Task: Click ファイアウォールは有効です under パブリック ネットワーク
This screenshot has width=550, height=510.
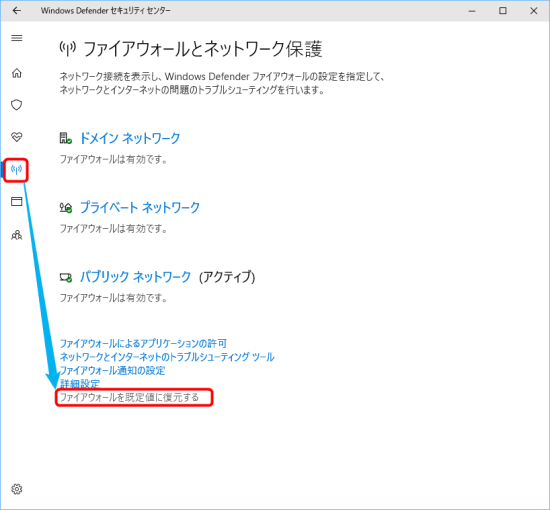Action: 113,298
